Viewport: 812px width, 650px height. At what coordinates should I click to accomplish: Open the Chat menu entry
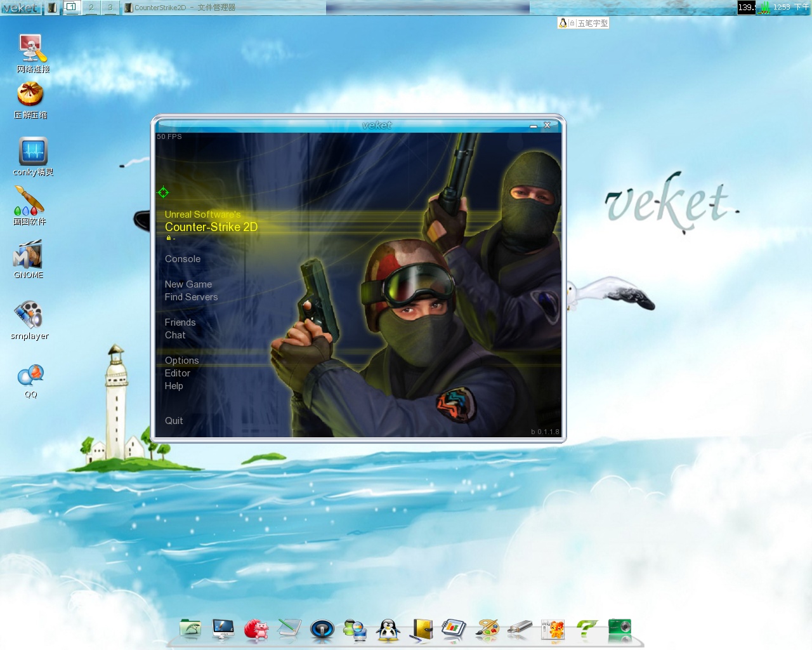(x=175, y=335)
